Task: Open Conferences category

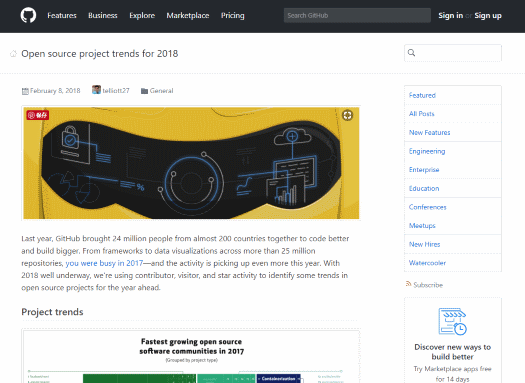Action: tap(428, 207)
